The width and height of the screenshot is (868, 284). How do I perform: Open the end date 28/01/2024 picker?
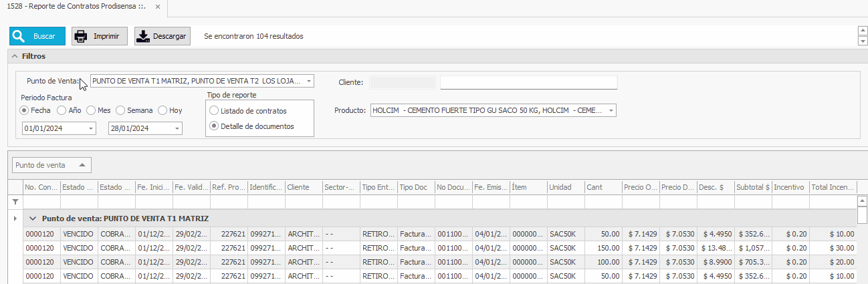(177, 128)
